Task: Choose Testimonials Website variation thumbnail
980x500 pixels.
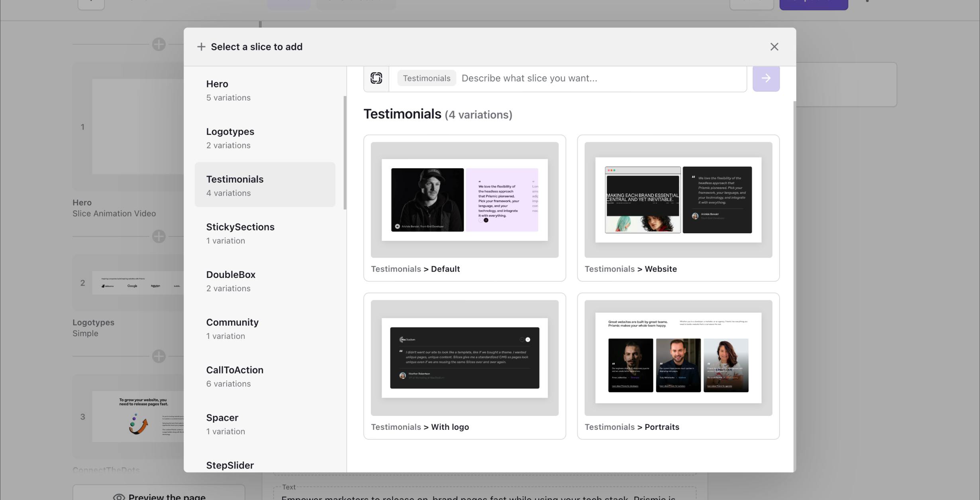Action: 678,200
